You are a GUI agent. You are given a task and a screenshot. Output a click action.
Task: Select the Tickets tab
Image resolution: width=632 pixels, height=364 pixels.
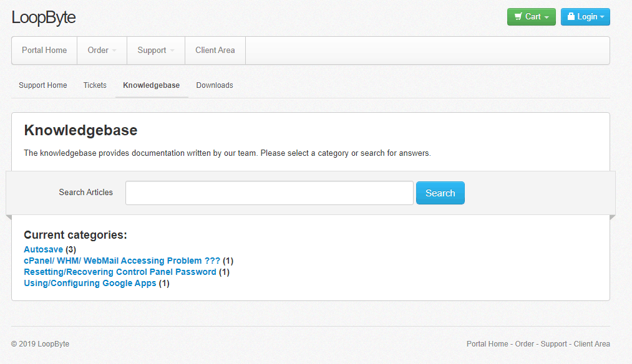point(95,85)
